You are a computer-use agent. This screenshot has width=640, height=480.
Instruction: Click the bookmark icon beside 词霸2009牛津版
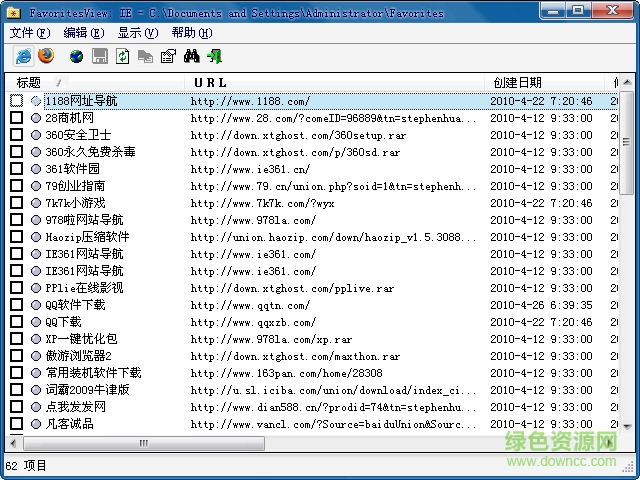click(x=36, y=390)
